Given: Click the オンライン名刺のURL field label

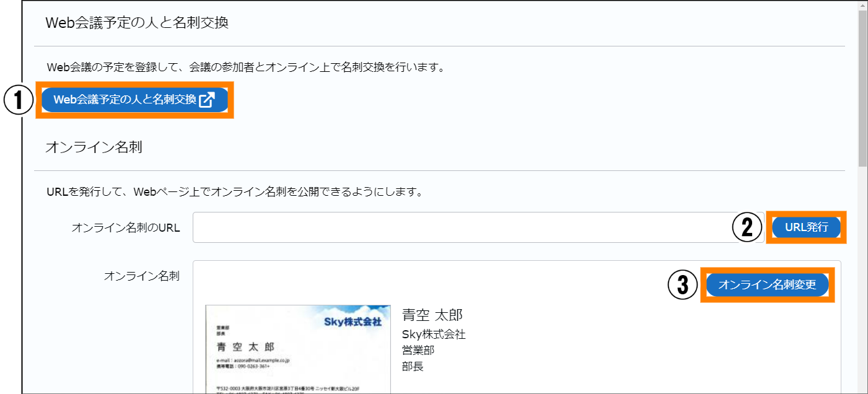Looking at the screenshot, I should point(126,228).
